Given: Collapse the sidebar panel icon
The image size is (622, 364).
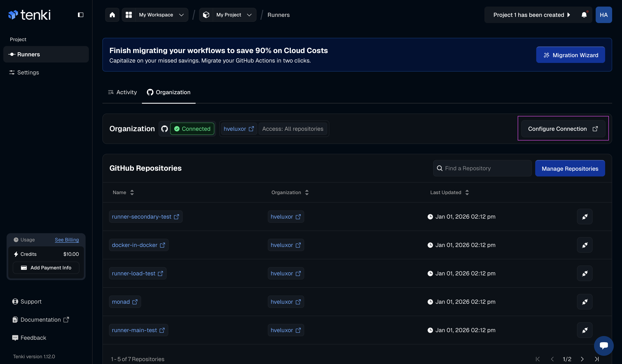Looking at the screenshot, I should pos(80,15).
